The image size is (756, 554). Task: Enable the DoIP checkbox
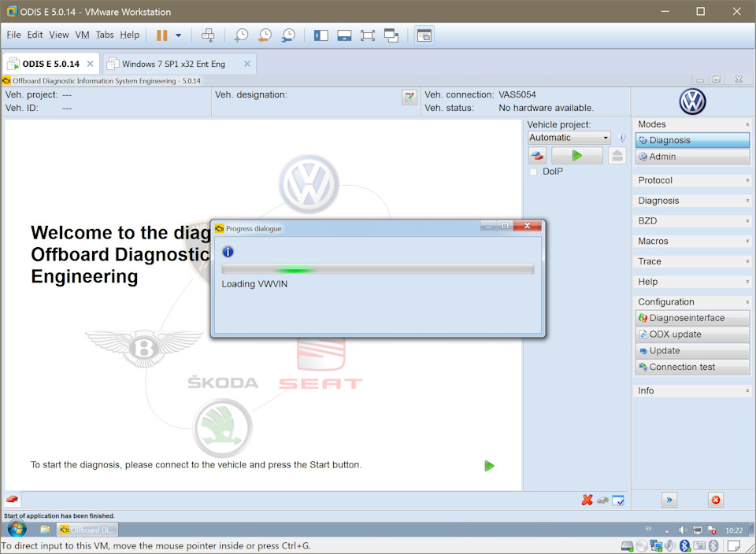533,172
